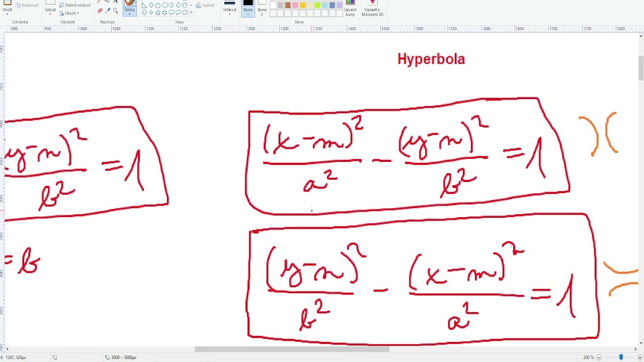The image size is (644, 362).
Task: Pick the light gray color swatch
Action: point(281,5)
